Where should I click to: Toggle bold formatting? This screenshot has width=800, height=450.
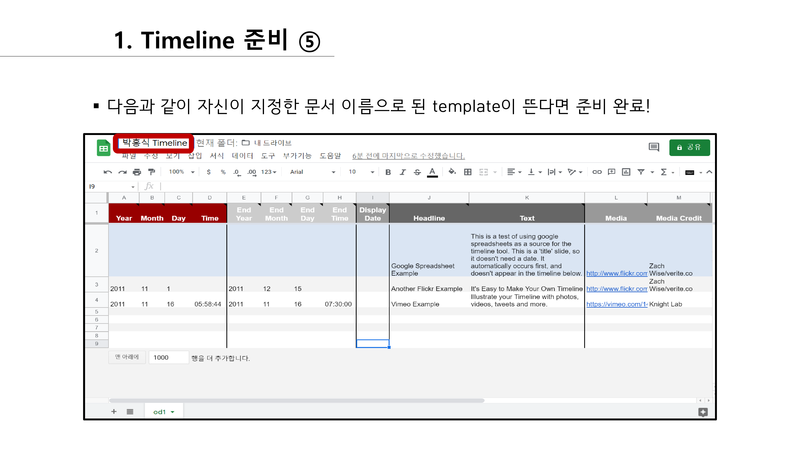pyautogui.click(x=388, y=172)
